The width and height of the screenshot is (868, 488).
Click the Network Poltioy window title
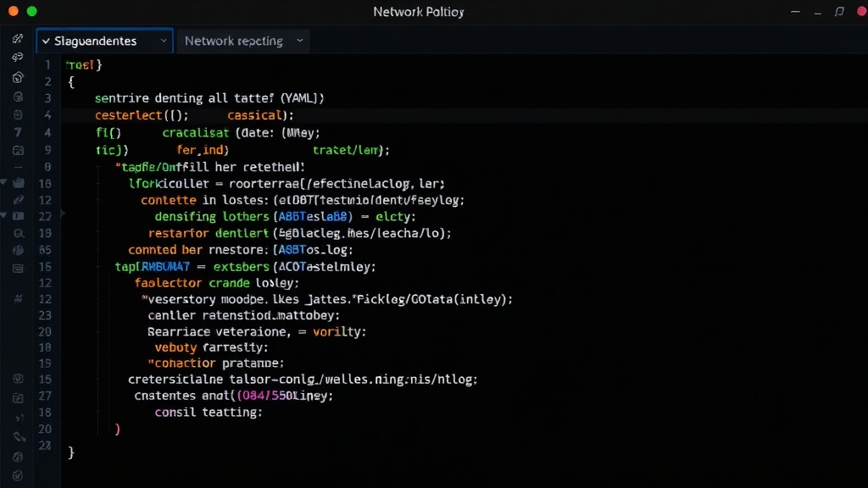[x=419, y=12]
